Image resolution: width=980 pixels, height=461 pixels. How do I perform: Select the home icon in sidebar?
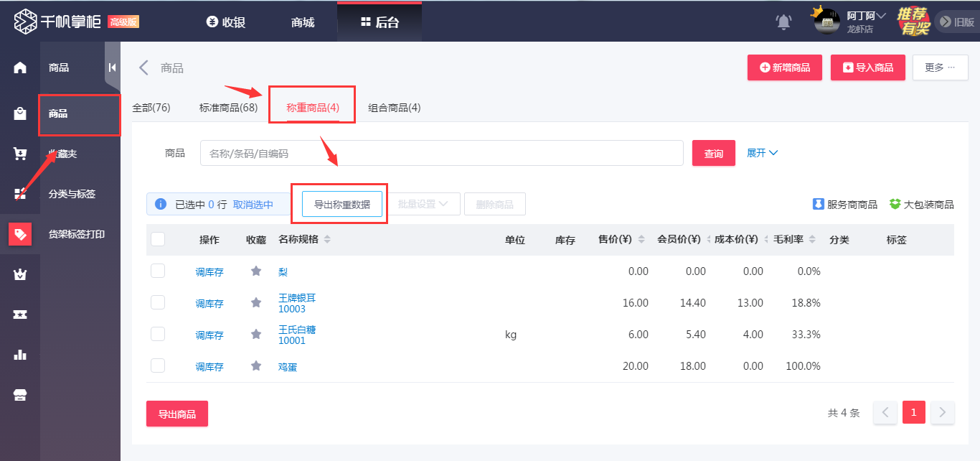point(19,67)
